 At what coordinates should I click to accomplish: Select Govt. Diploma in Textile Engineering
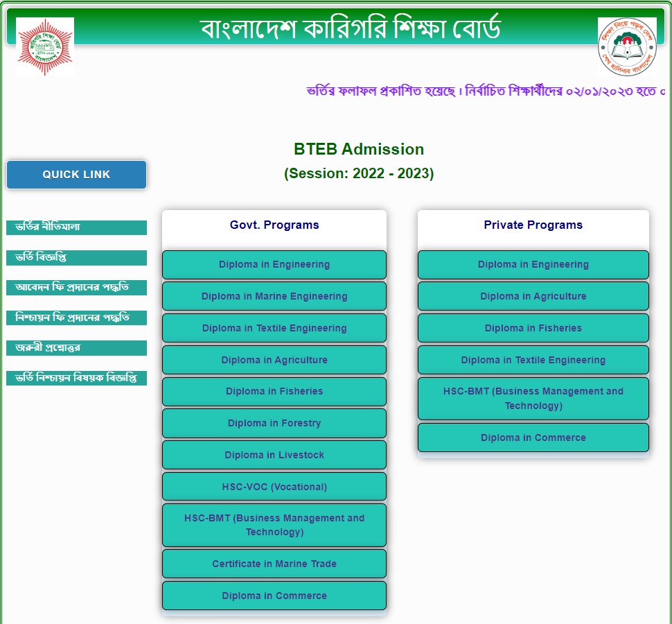pos(274,328)
